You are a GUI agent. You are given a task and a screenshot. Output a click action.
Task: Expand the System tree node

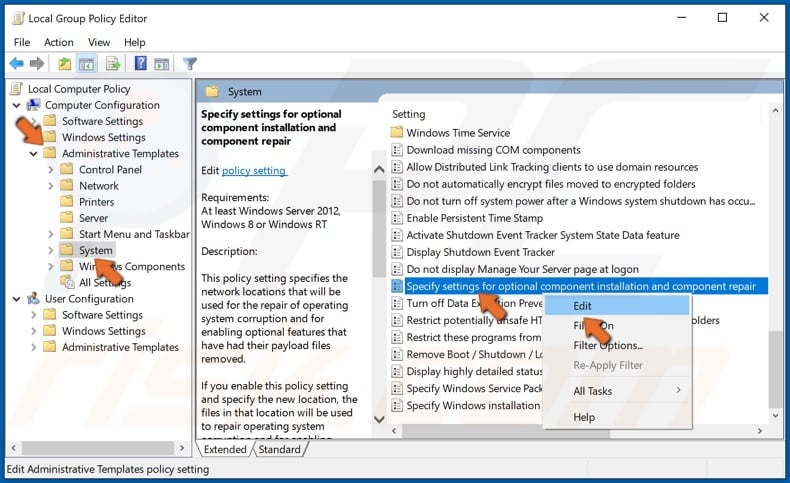click(x=50, y=250)
